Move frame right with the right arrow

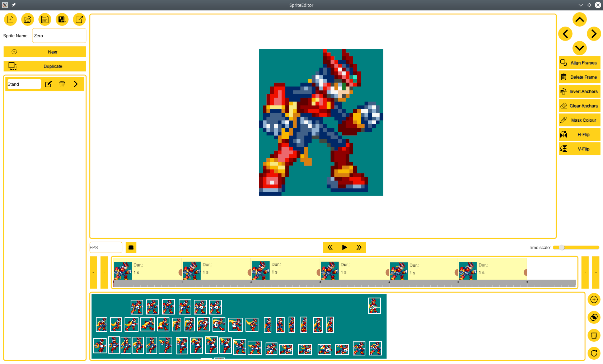coord(594,34)
